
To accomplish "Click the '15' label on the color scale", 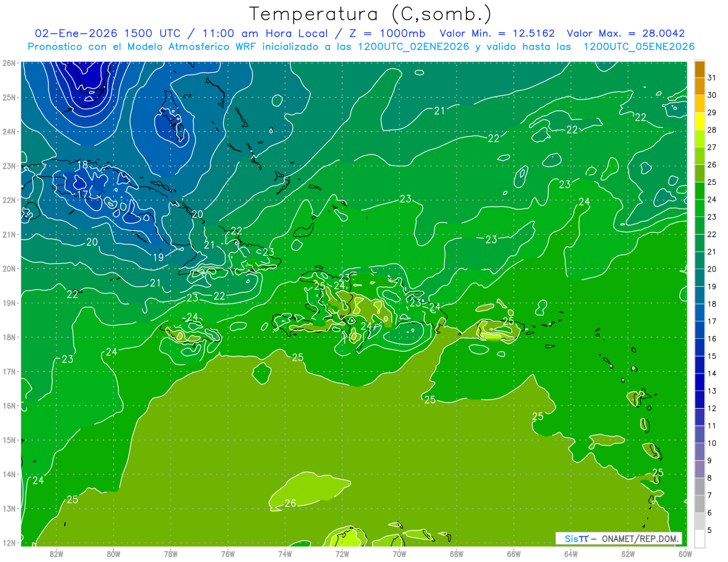I will pyautogui.click(x=712, y=356).
